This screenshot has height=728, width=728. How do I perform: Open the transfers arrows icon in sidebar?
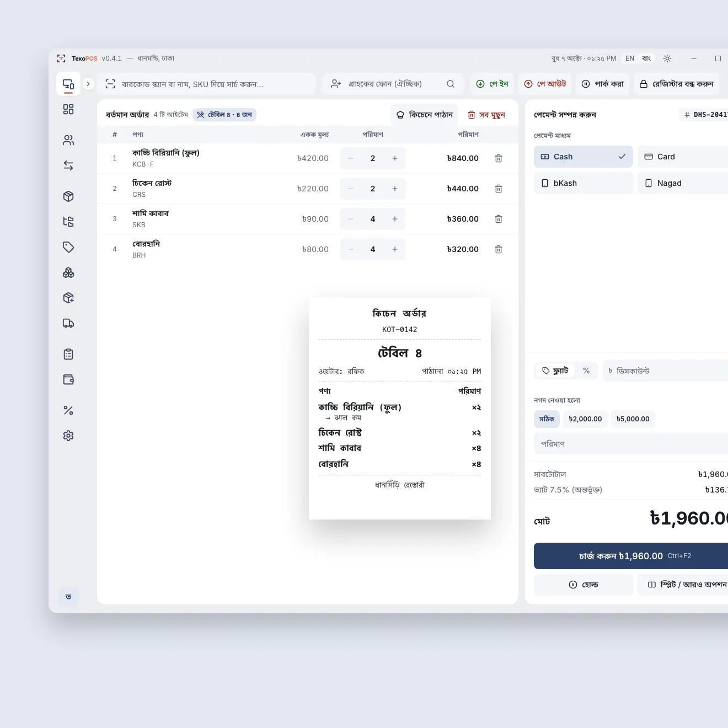(68, 165)
